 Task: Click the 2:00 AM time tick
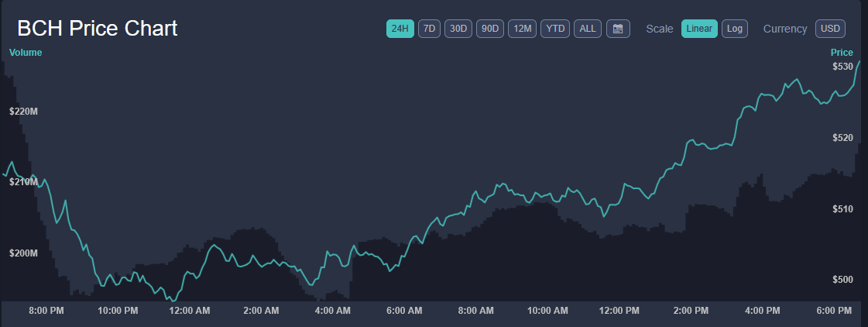[261, 311]
